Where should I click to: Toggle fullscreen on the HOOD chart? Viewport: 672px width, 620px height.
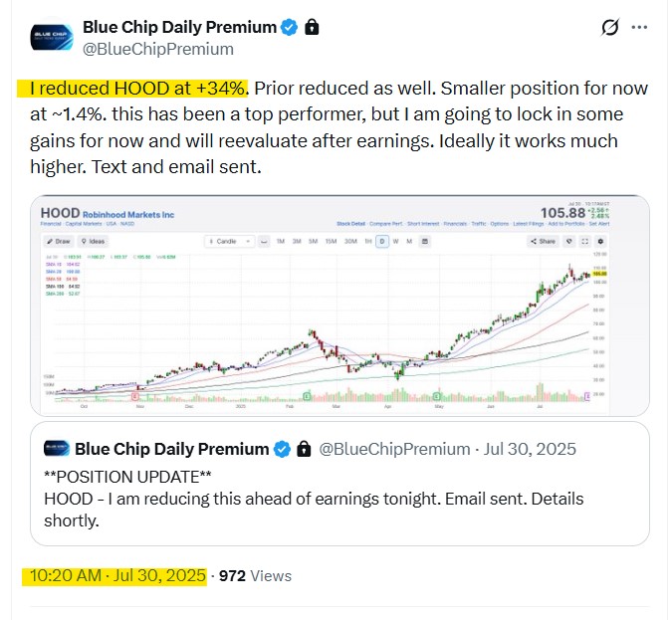[x=584, y=241]
